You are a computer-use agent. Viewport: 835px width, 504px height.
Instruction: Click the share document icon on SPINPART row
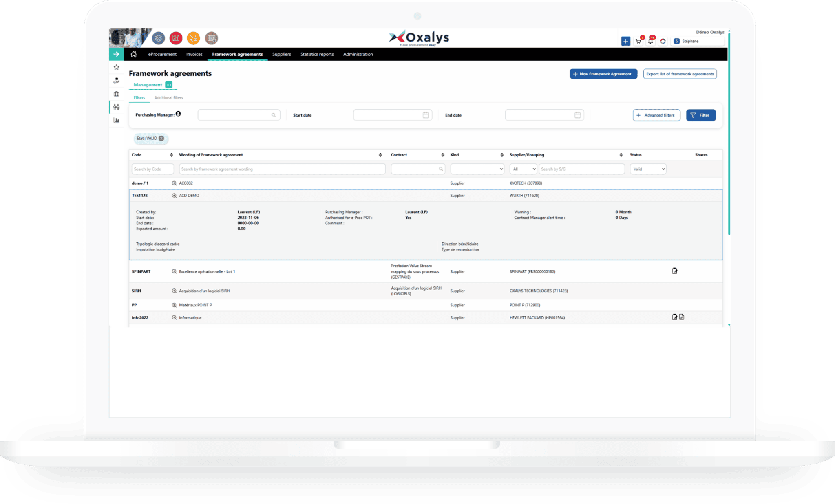[674, 271]
